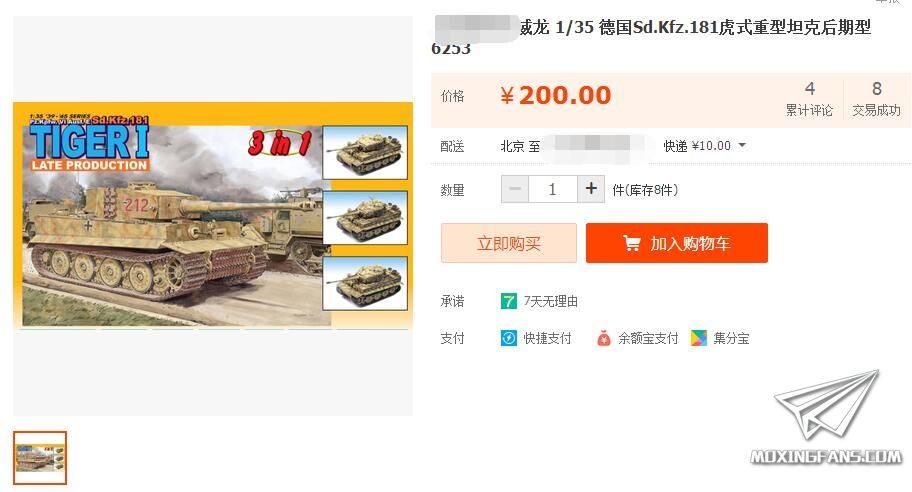The width and height of the screenshot is (912, 492).
Task: Select the product thumbnail below main image
Action: (40, 458)
